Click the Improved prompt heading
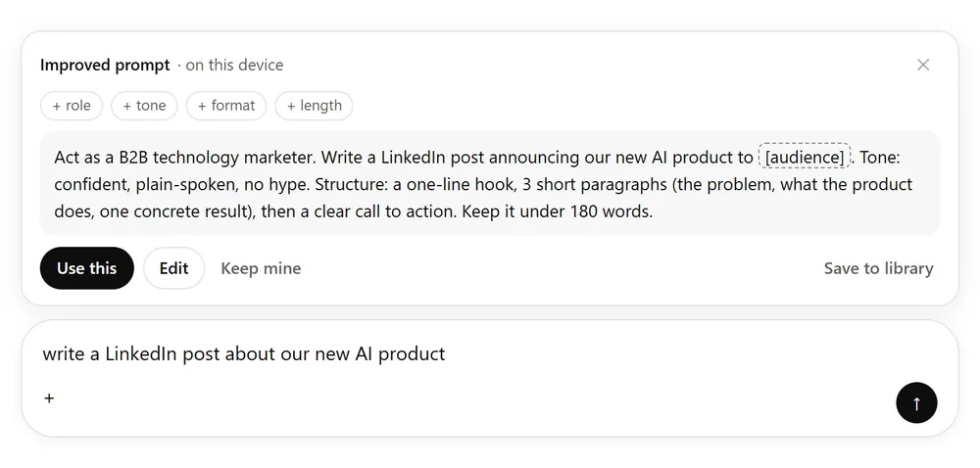This screenshot has width=980, height=468. [x=105, y=65]
